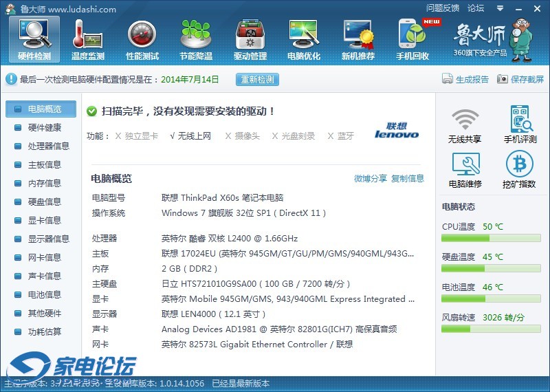Click the 微博分享 Weibo share link
This screenshot has height=392, width=550.
371,178
